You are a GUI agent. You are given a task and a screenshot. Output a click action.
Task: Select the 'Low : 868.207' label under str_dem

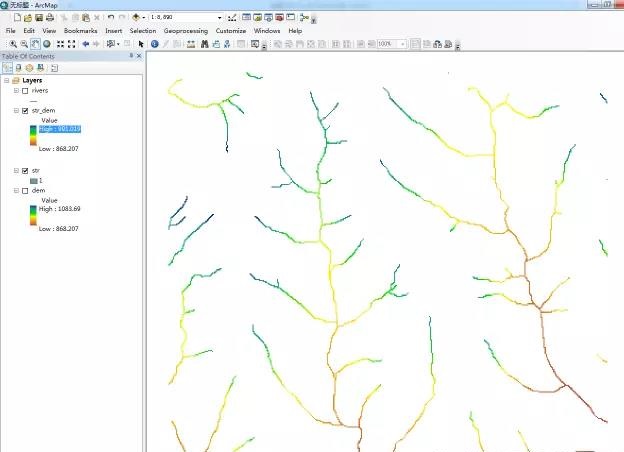click(58, 149)
